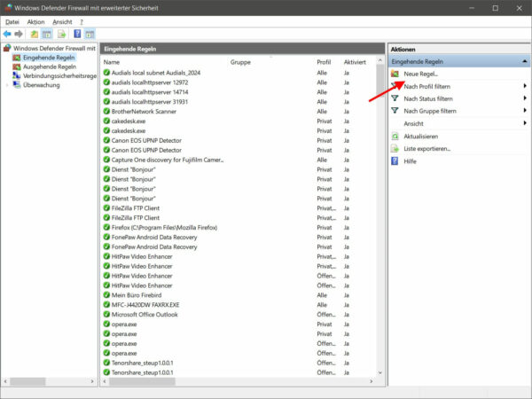Viewport: 532px width, 399px height.
Task: Click green check icon of BrotherNetwork Scanner
Action: pos(106,112)
